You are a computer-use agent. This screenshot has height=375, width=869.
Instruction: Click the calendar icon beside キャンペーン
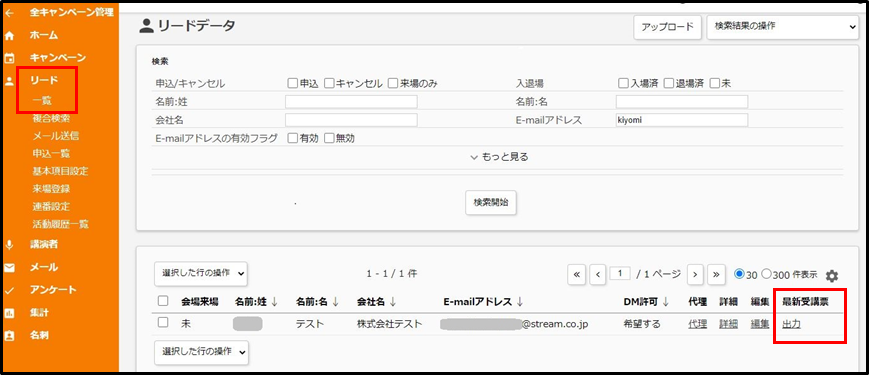tap(9, 58)
